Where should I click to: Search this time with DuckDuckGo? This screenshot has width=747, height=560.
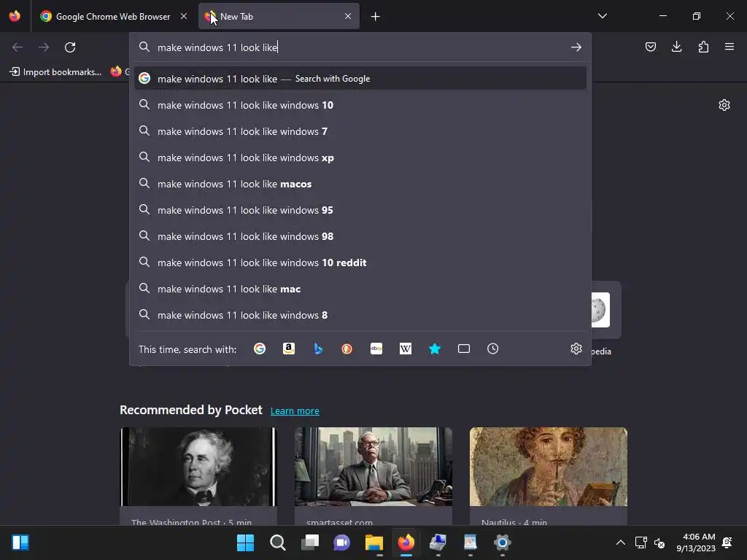point(347,349)
